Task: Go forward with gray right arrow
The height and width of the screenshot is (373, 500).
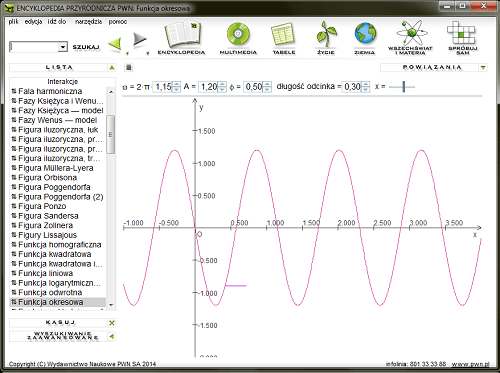Action: coord(140,40)
